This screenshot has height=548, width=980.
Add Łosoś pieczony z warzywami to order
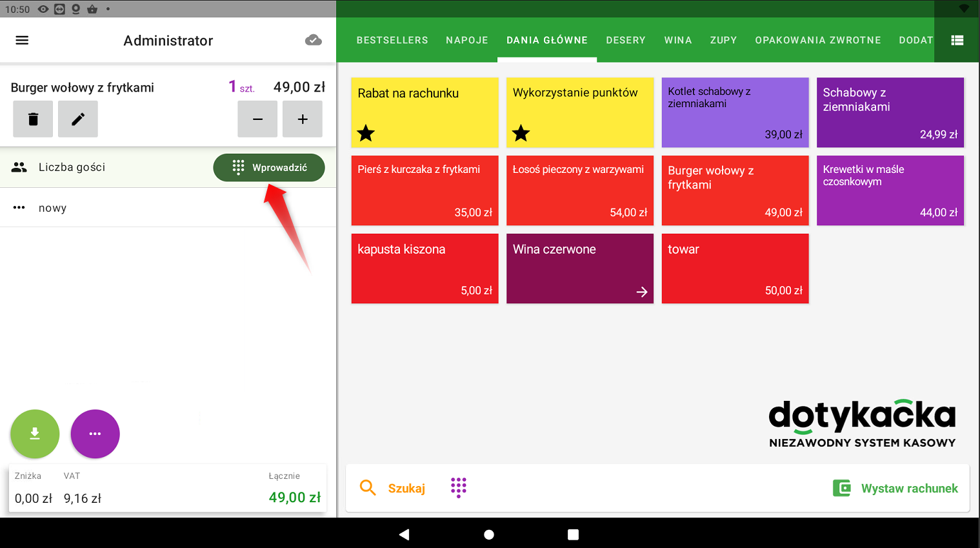[579, 190]
